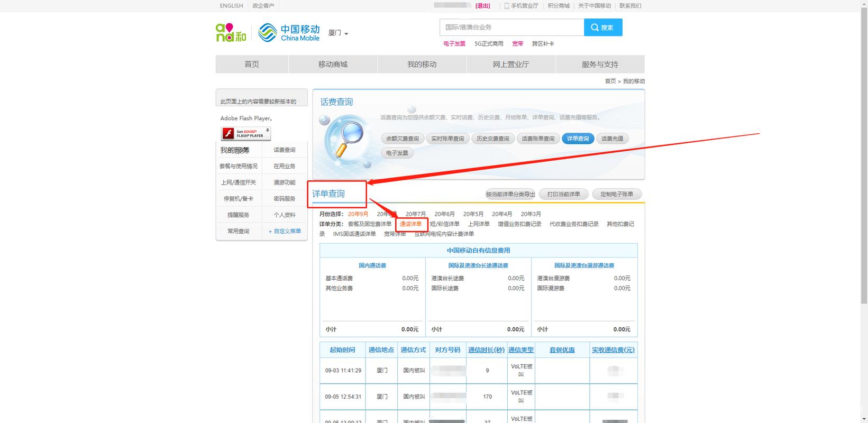Switch language to ENGLISH

231,6
